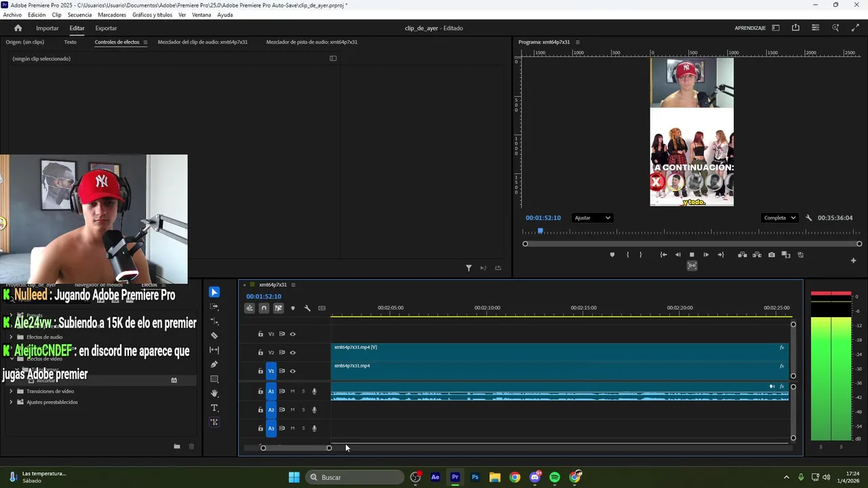The image size is (868, 488).
Task: Click Mark Out bracket button
Action: pyautogui.click(x=641, y=255)
